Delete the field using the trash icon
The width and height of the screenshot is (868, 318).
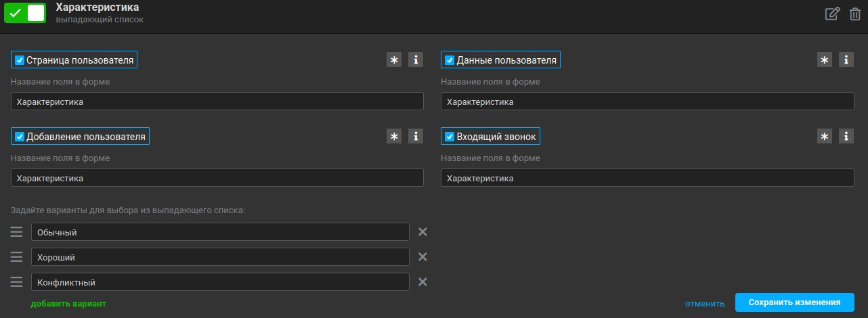point(855,14)
